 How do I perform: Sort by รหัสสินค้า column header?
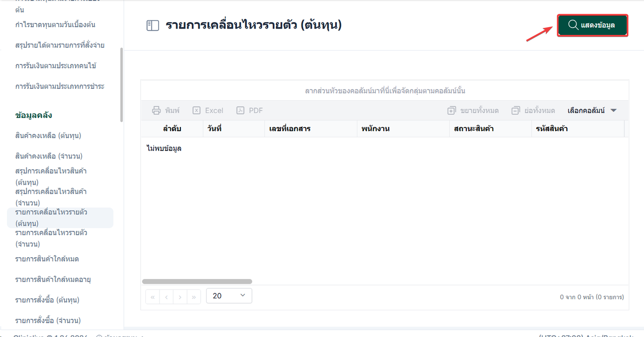[578, 129]
